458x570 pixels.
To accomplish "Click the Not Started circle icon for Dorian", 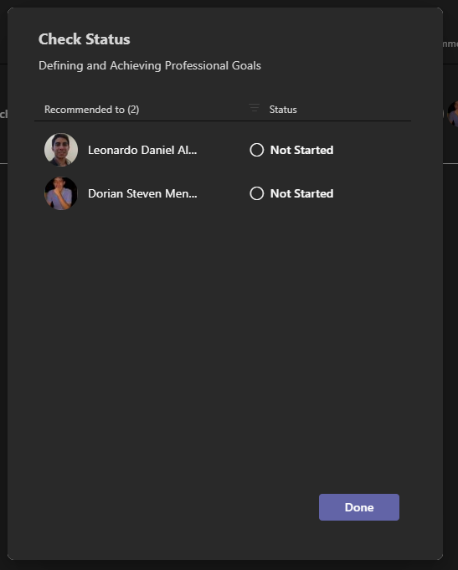I will pyautogui.click(x=257, y=193).
